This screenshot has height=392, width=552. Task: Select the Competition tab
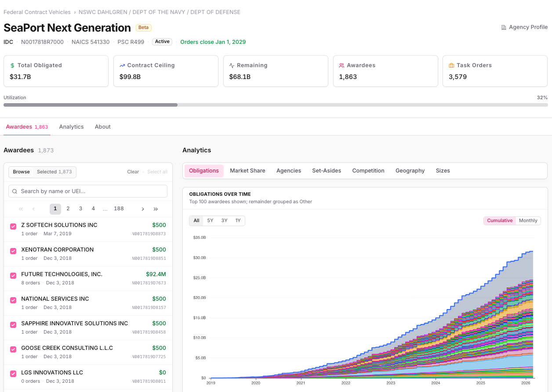(368, 171)
